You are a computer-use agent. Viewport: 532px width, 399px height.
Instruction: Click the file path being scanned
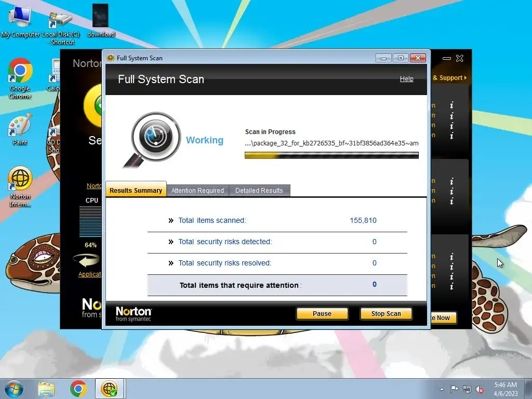click(x=331, y=143)
